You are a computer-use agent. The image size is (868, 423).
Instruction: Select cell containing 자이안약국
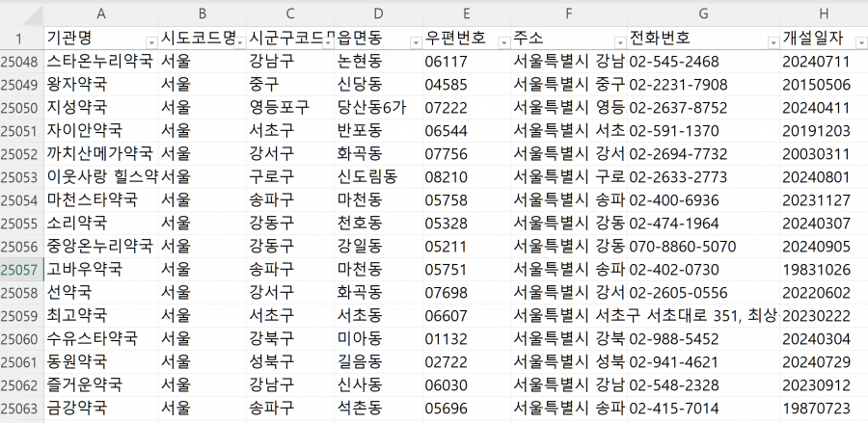pyautogui.click(x=100, y=130)
